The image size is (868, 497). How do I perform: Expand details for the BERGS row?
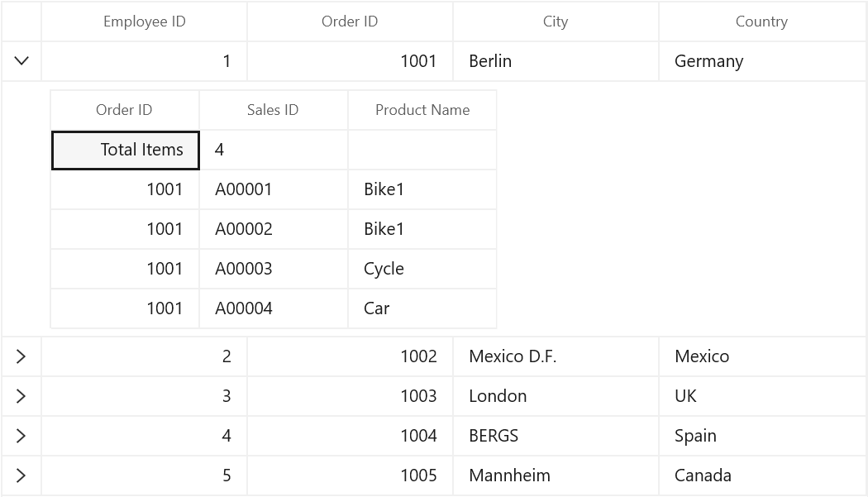[21, 436]
